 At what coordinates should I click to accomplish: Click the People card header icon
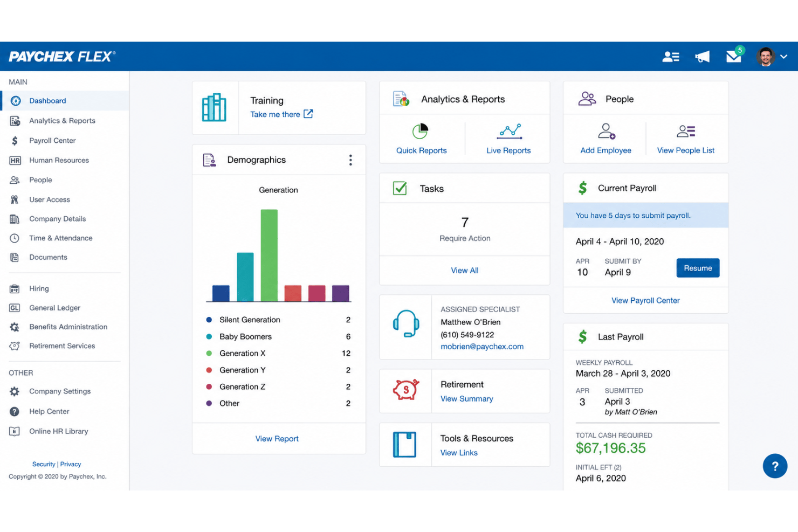(x=587, y=99)
